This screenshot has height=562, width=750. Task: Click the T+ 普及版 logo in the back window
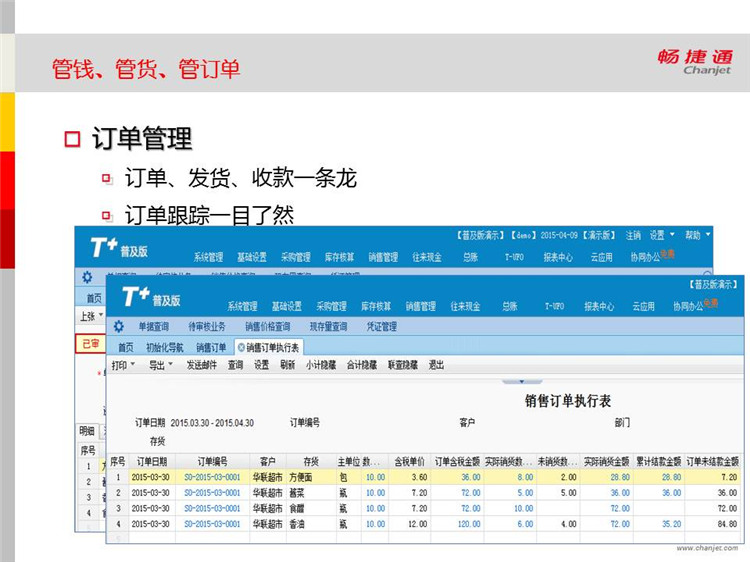(119, 248)
